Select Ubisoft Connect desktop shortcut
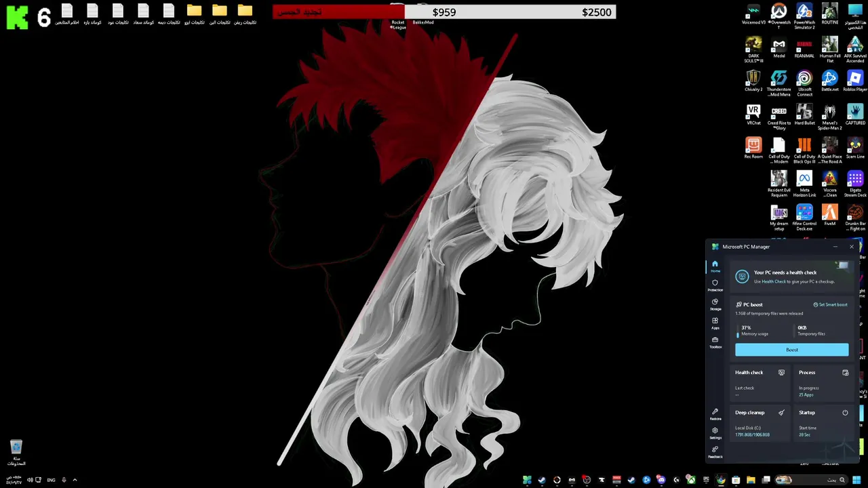Image resolution: width=868 pixels, height=488 pixels. [x=804, y=83]
